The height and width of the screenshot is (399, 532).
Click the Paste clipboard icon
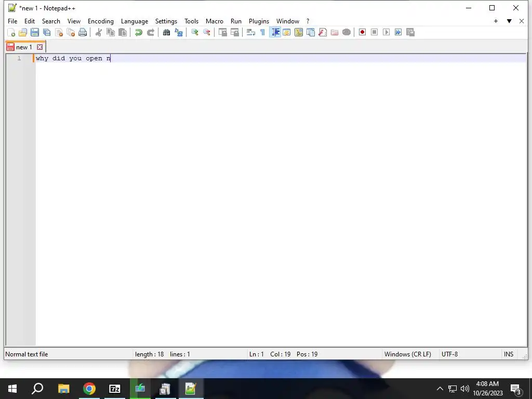[x=123, y=32]
